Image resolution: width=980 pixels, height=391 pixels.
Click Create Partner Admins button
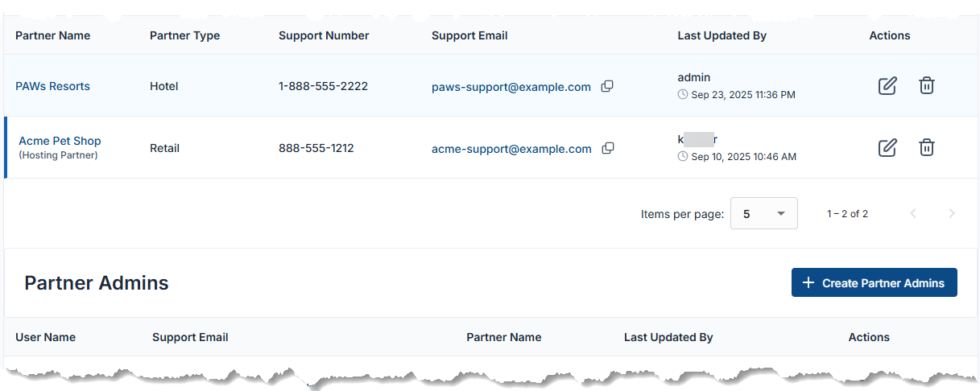pos(874,282)
